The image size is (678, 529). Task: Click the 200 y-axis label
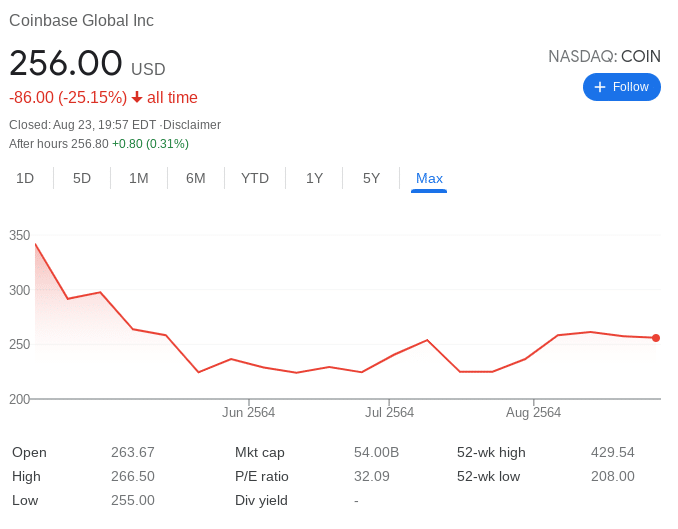click(19, 399)
